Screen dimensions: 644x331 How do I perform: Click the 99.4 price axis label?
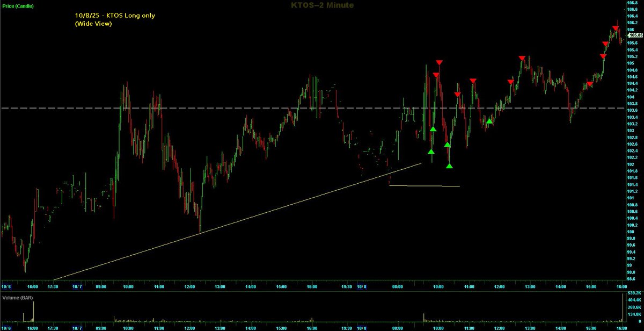coord(632,252)
